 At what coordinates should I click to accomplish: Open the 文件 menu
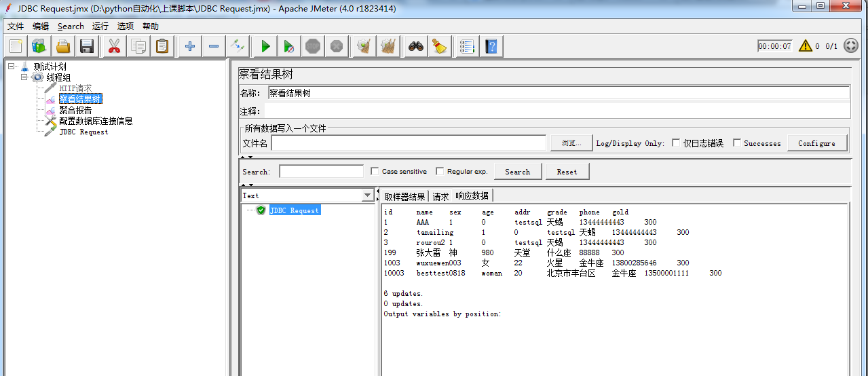pos(16,26)
